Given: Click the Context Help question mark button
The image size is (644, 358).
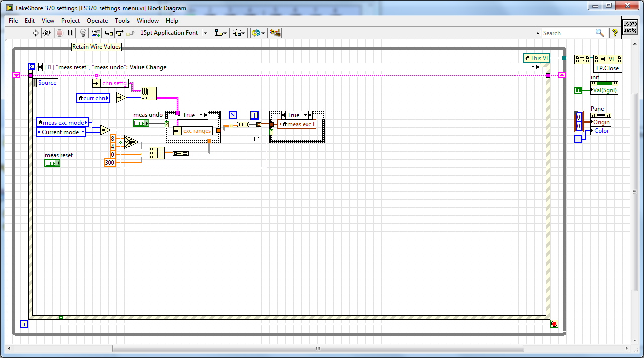Looking at the screenshot, I should [614, 33].
